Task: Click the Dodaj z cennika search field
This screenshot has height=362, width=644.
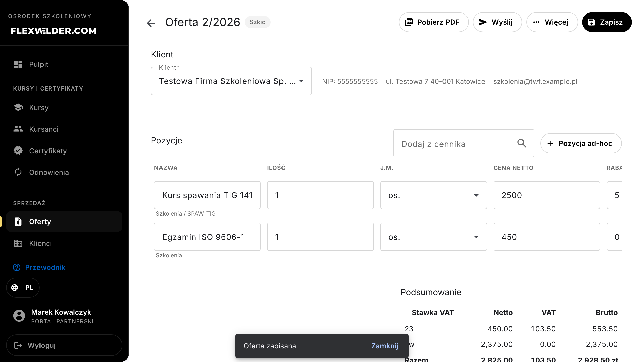Action: click(464, 144)
